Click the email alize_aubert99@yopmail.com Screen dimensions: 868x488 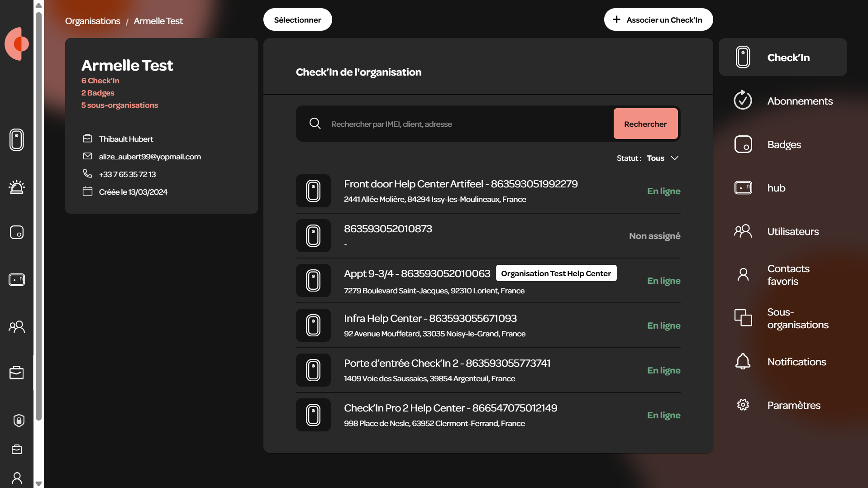[150, 157]
